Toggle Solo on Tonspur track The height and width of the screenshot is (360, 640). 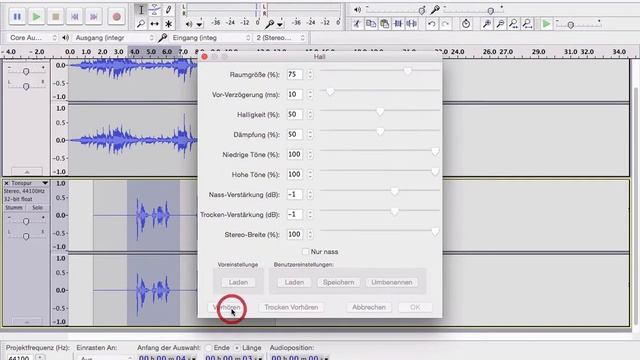(x=37, y=208)
